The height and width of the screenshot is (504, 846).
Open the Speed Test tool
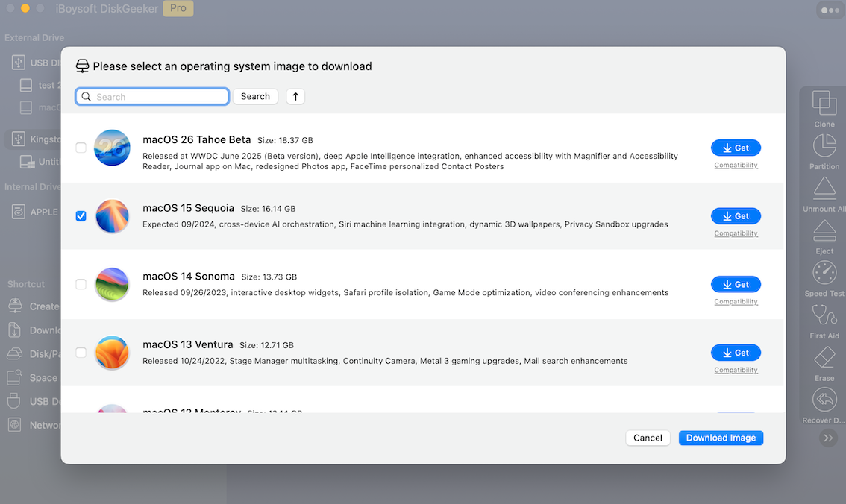[824, 273]
